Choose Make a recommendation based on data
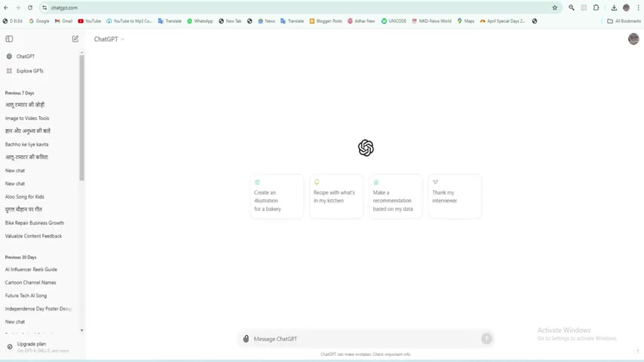 pos(395,196)
